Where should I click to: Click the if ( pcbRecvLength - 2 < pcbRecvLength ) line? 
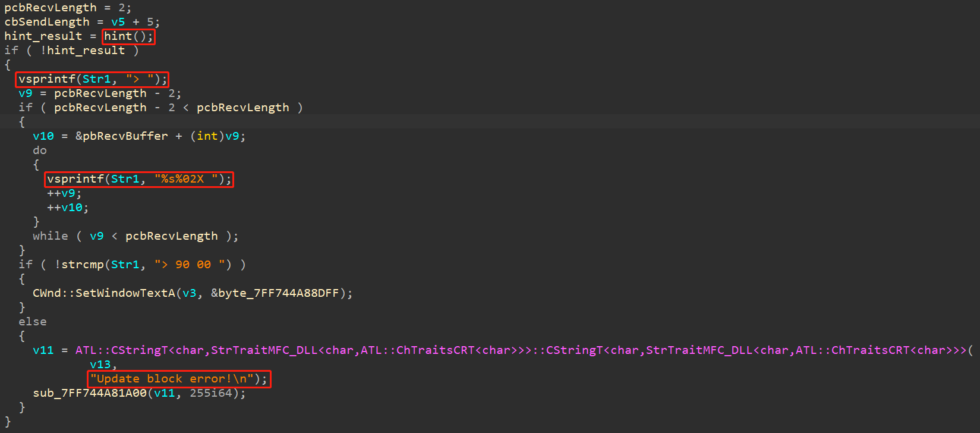click(x=160, y=108)
